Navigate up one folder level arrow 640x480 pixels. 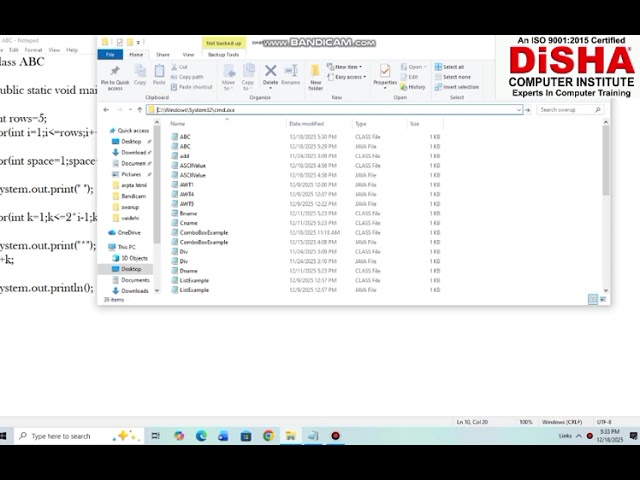[x=139, y=110]
